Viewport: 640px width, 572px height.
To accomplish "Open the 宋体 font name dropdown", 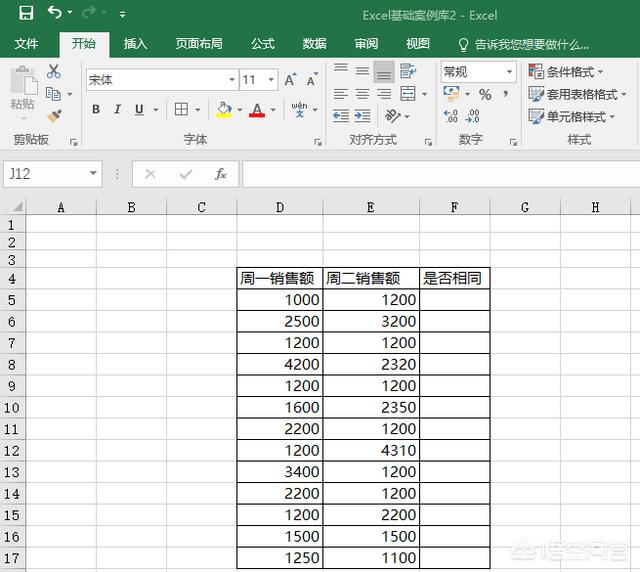I will (232, 79).
